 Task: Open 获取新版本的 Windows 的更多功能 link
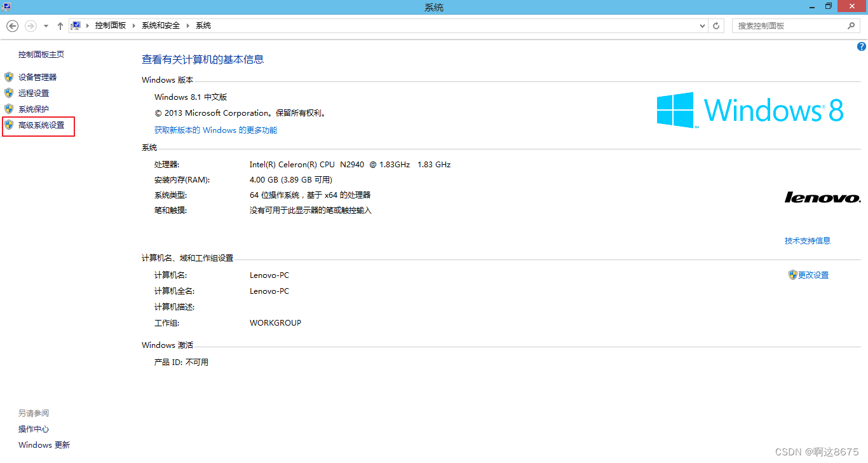click(x=216, y=130)
